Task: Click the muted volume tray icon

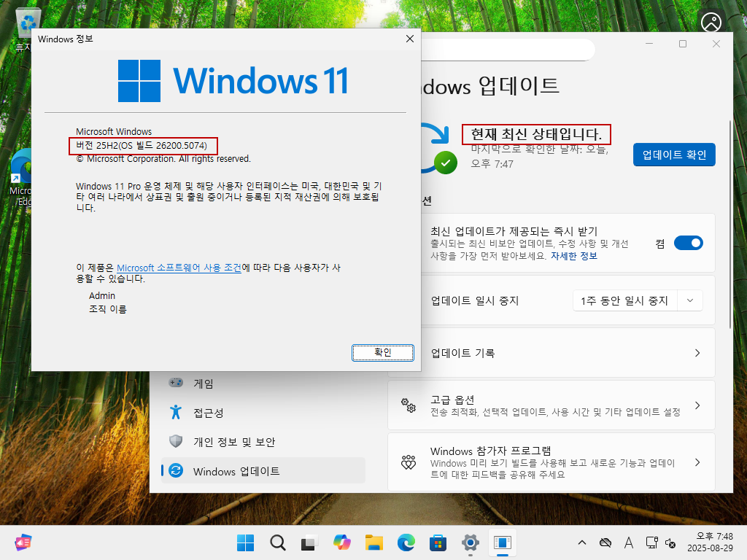Action: pos(670,542)
